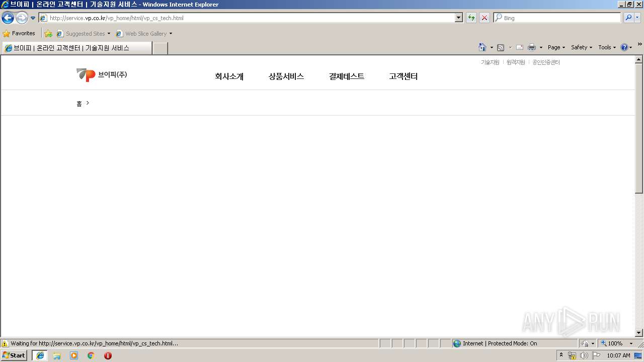Open the recent pages dropdown arrow
Image resolution: width=644 pixels, height=362 pixels.
click(33, 18)
